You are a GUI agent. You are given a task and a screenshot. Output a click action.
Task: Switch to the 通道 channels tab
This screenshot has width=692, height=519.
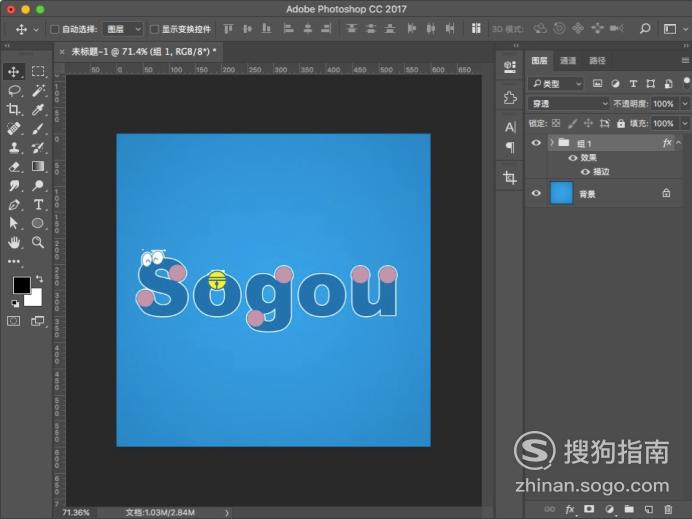tap(568, 60)
